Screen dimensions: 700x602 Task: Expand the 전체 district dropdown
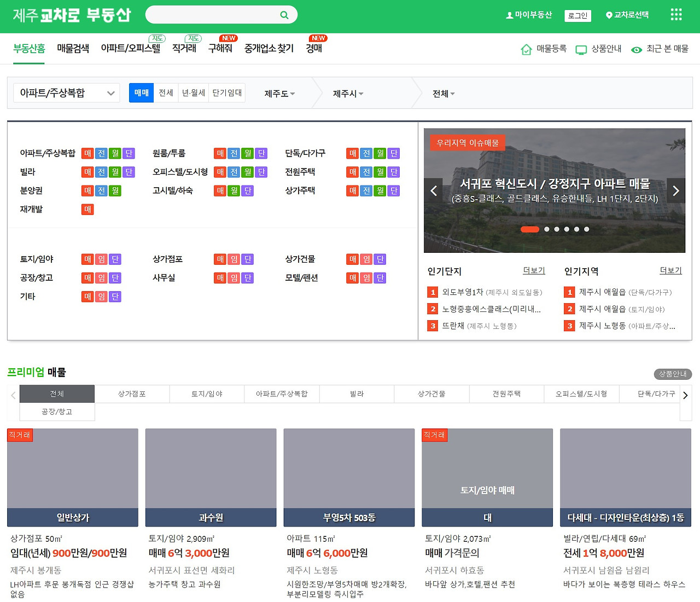[x=444, y=94]
